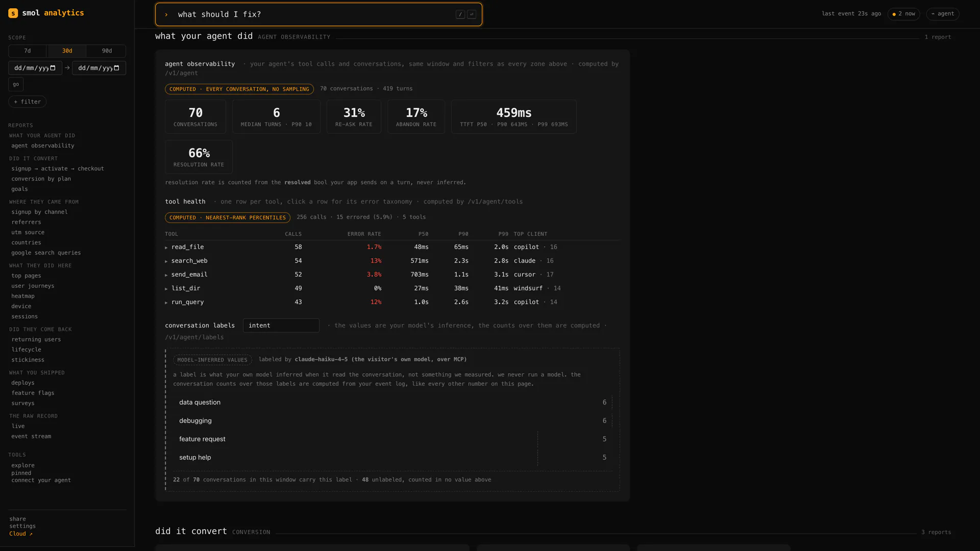This screenshot has height=551, width=980.
Task: Open the top pages report
Action: tap(26, 276)
